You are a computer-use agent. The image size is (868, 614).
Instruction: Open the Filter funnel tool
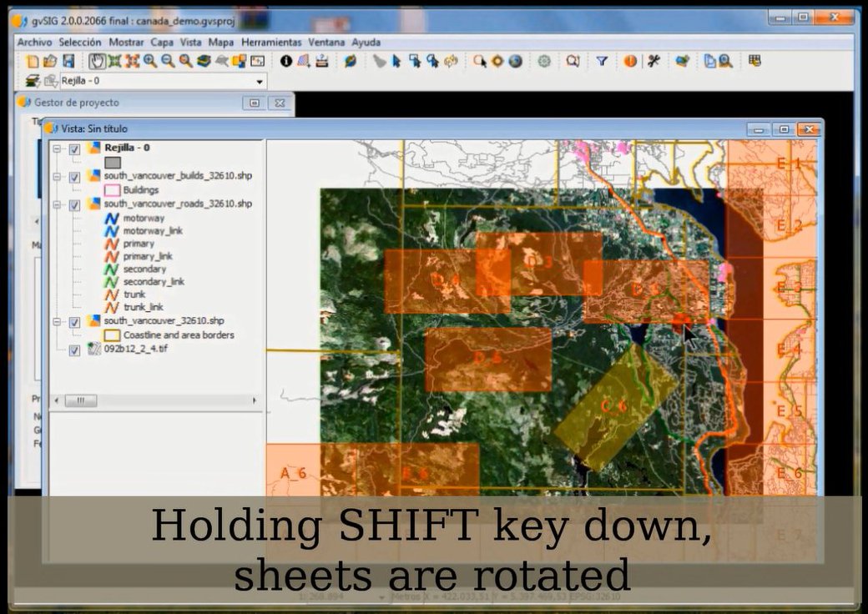coord(601,61)
